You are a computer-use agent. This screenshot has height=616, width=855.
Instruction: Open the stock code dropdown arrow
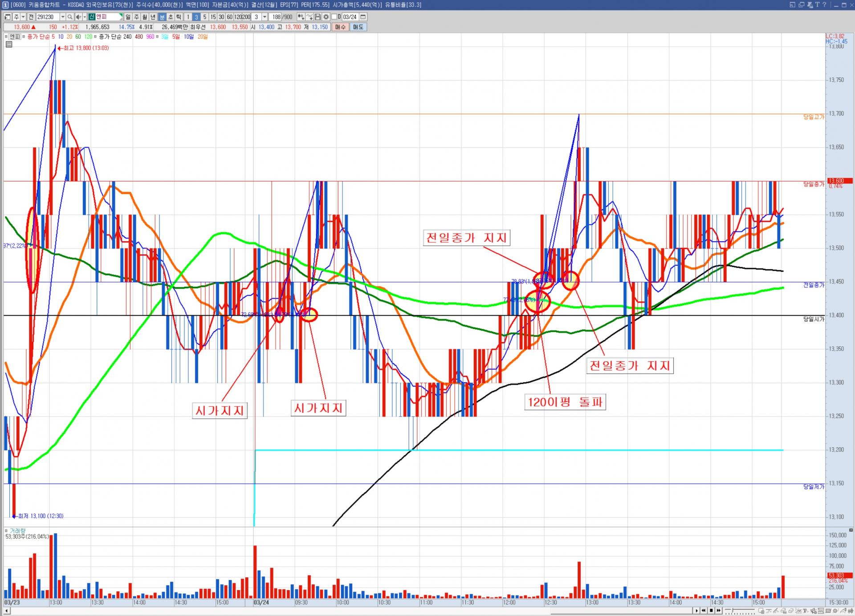63,17
